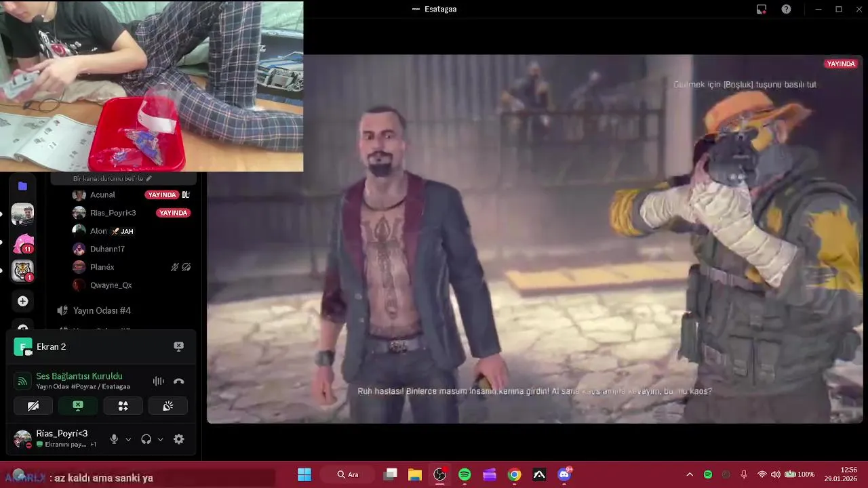The image size is (868, 488).
Task: Open Google Chrome from the taskbar
Action: point(514,474)
